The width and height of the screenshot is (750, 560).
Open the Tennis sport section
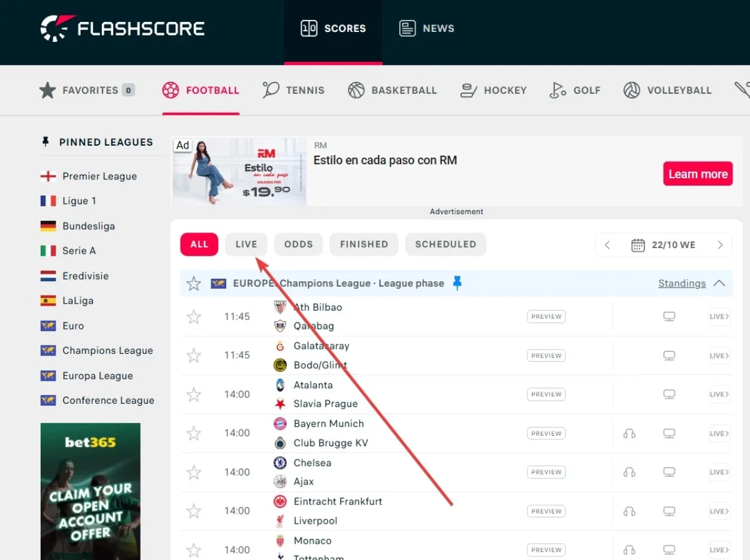pyautogui.click(x=293, y=90)
